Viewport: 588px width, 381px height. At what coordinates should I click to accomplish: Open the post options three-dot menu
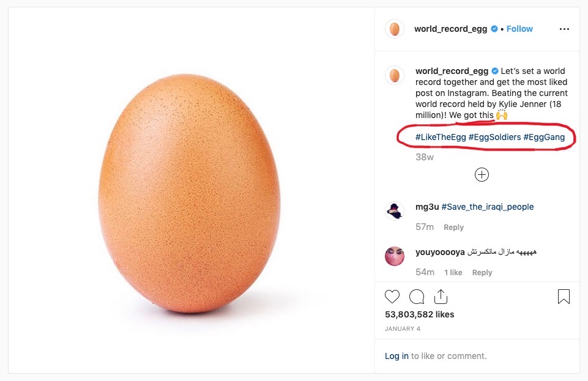point(564,29)
